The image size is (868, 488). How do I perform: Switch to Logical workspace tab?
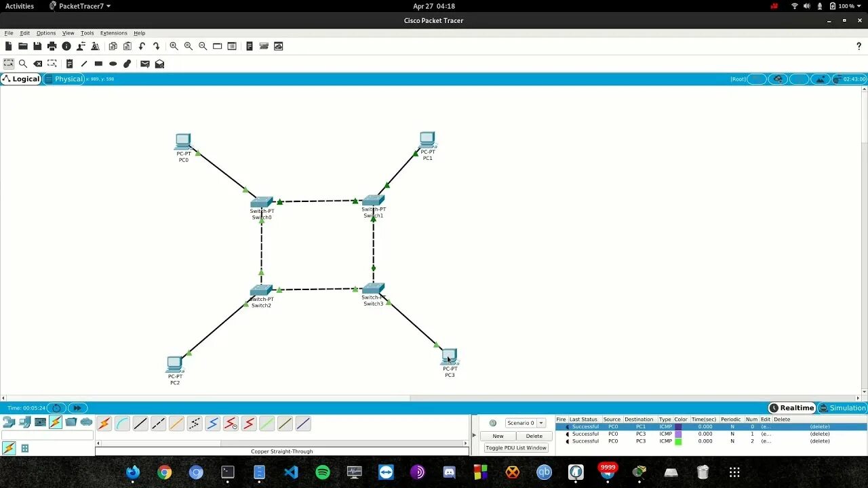(x=21, y=79)
